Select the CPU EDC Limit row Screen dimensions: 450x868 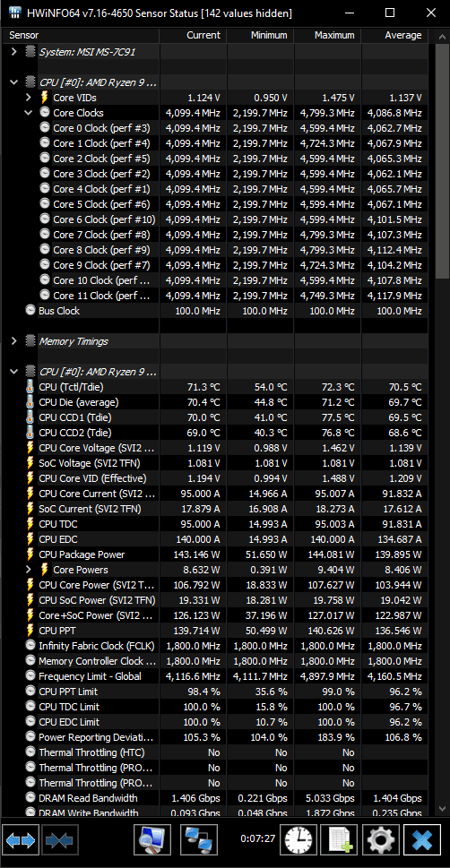point(216,722)
